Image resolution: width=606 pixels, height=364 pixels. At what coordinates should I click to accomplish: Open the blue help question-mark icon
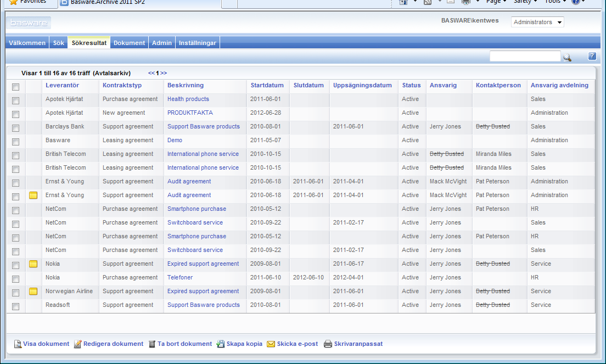[x=592, y=56]
